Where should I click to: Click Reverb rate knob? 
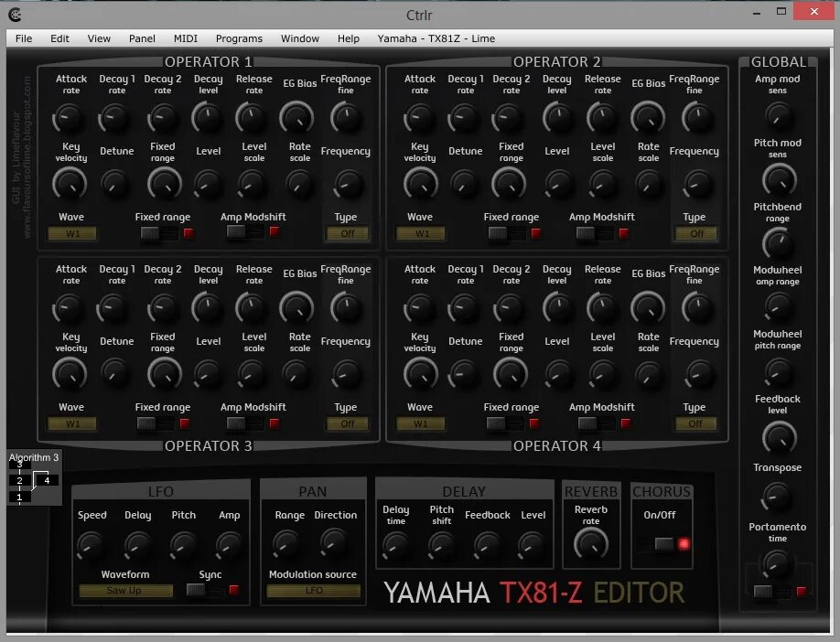(x=591, y=544)
